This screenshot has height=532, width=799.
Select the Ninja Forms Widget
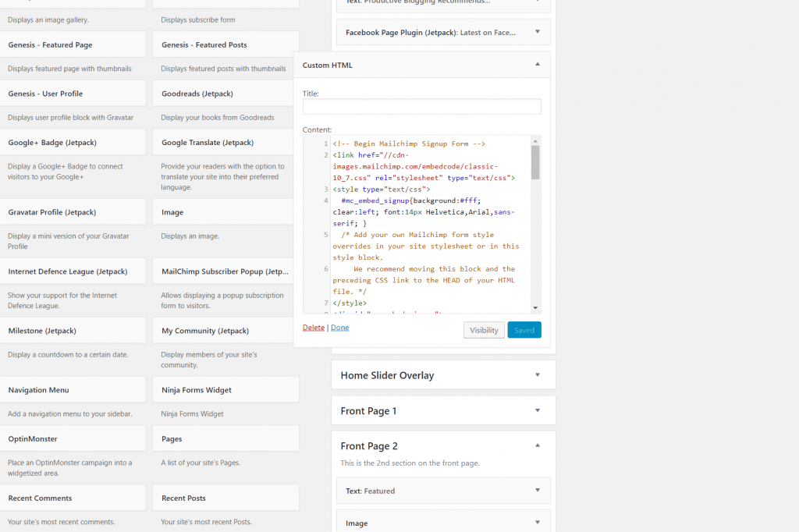(225, 390)
